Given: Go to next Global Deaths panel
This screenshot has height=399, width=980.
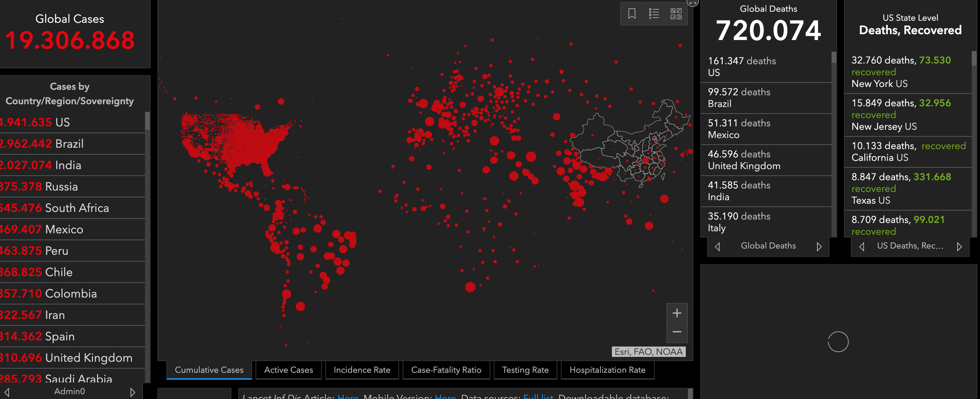Looking at the screenshot, I should [819, 246].
